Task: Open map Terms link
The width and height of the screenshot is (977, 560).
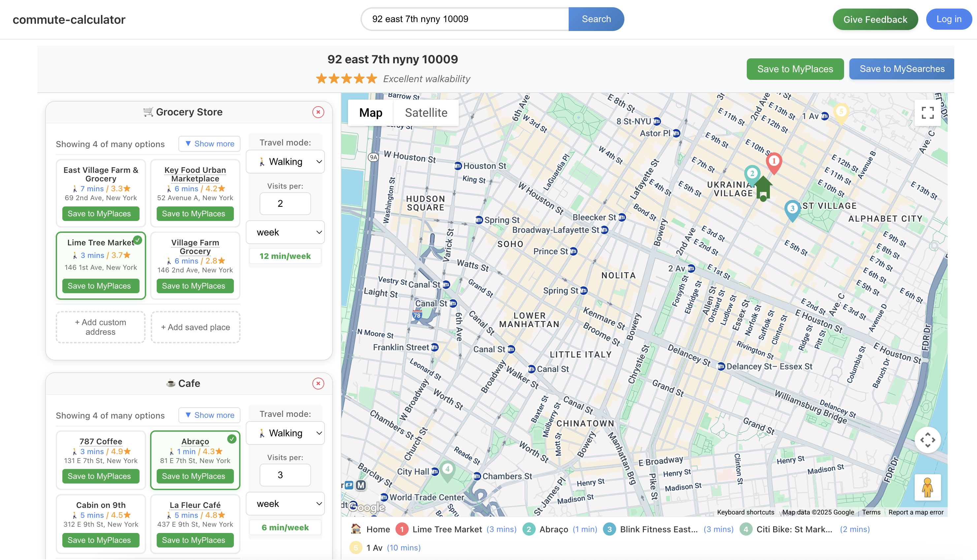Action: (x=871, y=512)
